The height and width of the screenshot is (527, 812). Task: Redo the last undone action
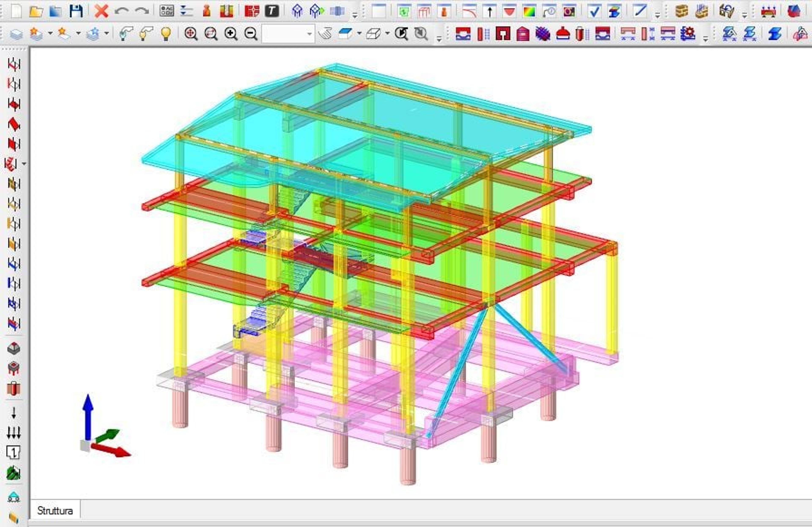point(142,11)
